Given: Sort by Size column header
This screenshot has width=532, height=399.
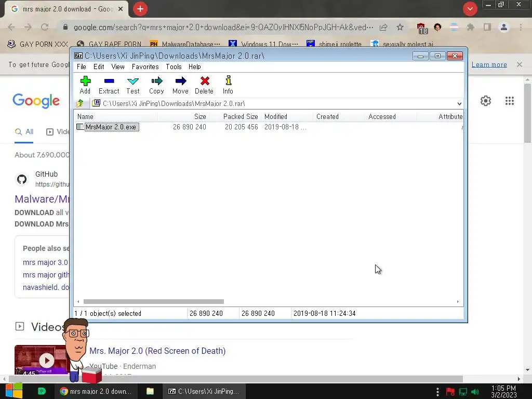Looking at the screenshot, I should tap(183, 117).
